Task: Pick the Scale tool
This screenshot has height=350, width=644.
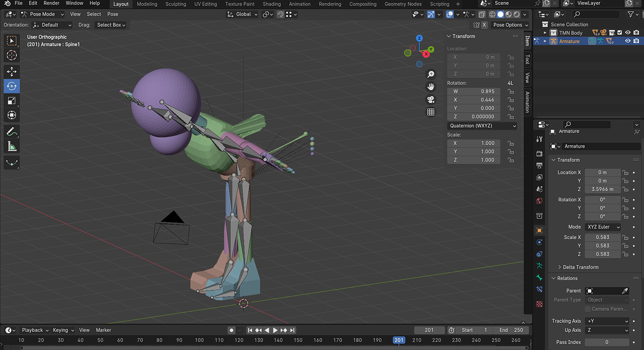Action: coord(11,100)
